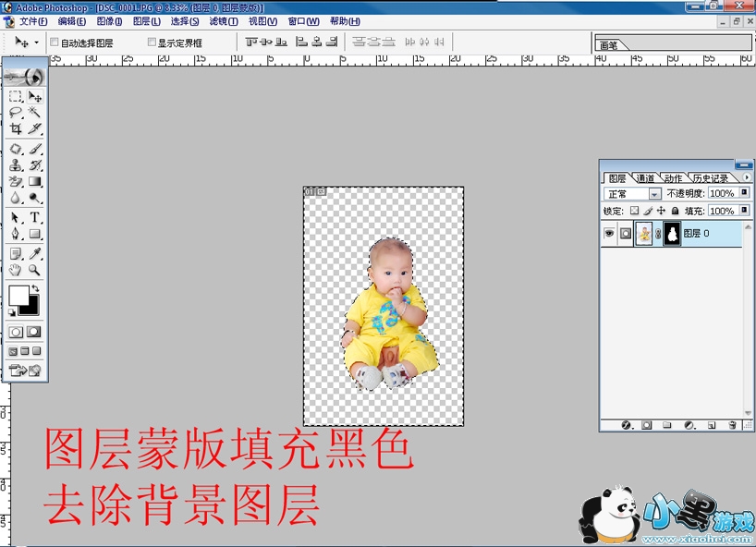Screen dimensions: 756x547
Task: Select the Pen tool
Action: pos(16,234)
